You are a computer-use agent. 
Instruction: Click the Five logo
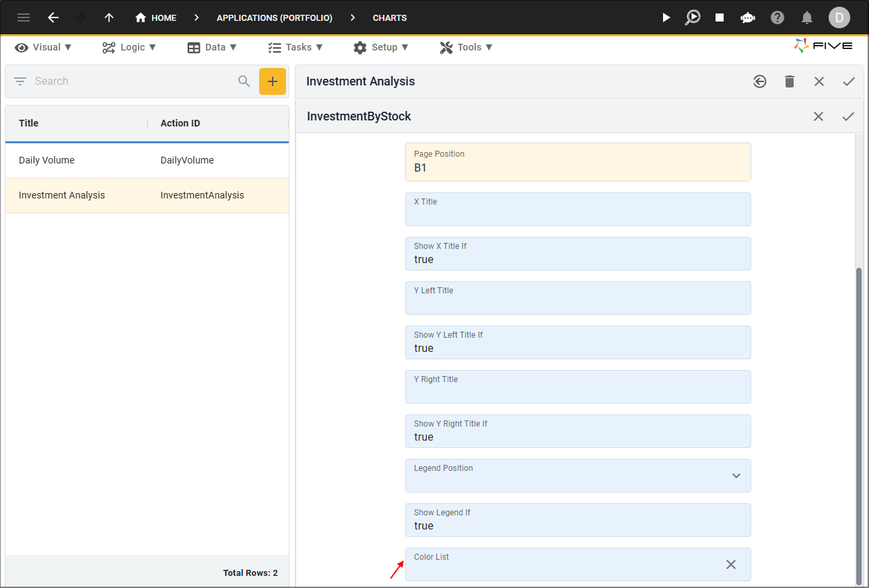pos(823,46)
